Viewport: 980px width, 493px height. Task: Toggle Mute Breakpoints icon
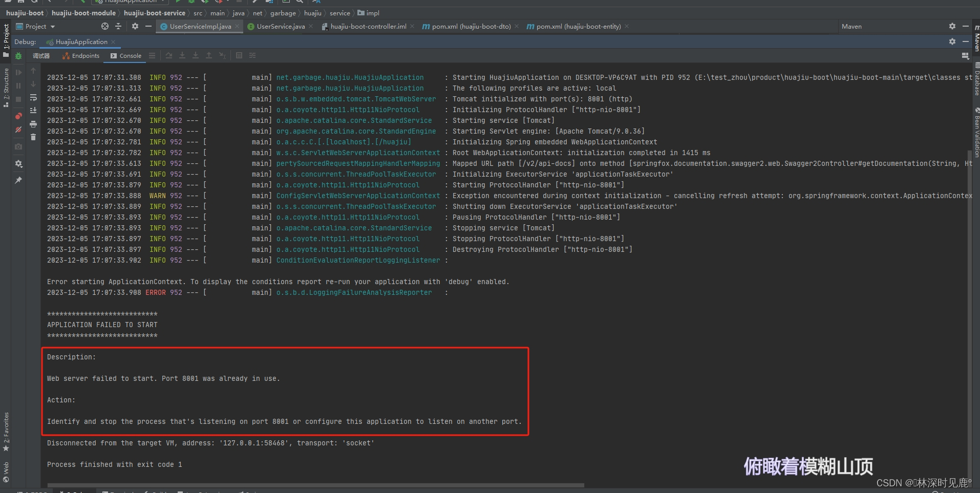pos(18,130)
